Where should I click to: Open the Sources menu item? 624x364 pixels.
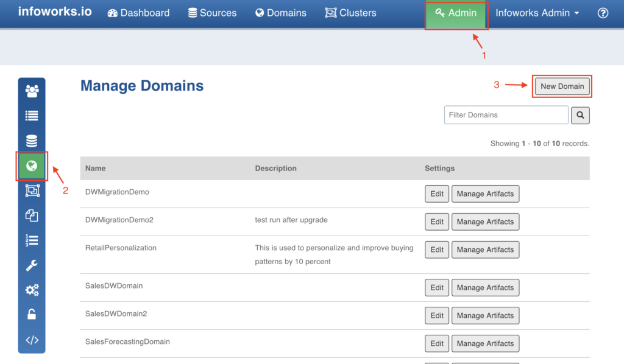pyautogui.click(x=213, y=13)
